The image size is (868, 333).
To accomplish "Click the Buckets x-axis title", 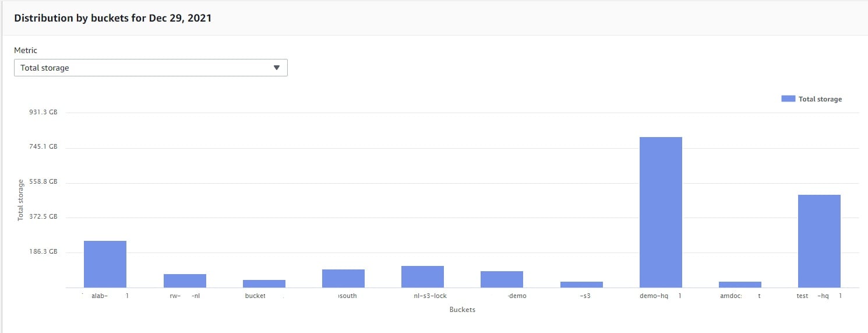I will (x=462, y=310).
